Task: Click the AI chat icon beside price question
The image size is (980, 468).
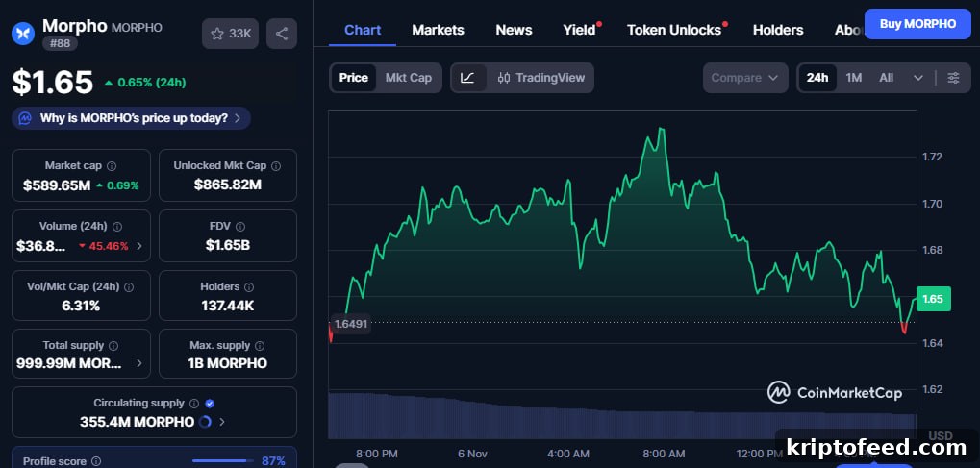Action: point(25,118)
